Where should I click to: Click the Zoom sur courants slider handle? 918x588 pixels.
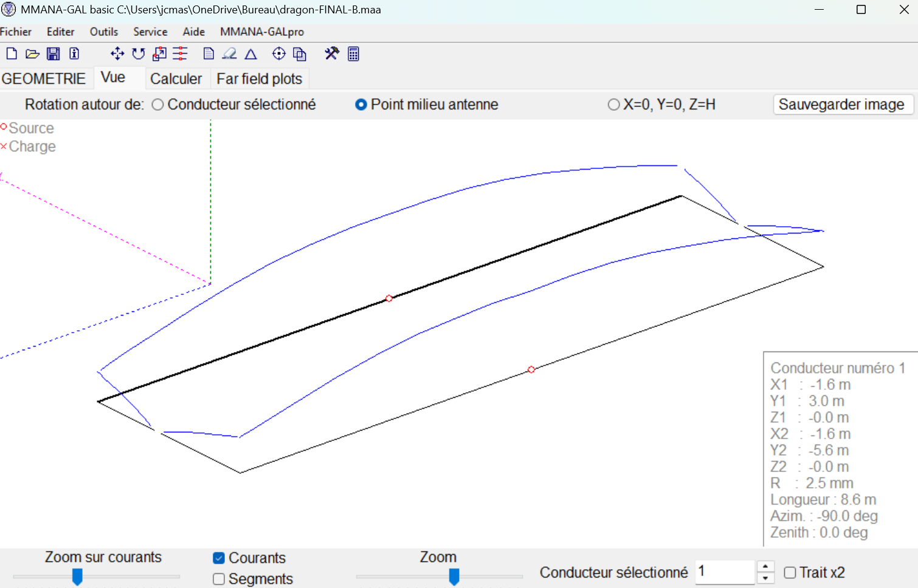(x=77, y=576)
